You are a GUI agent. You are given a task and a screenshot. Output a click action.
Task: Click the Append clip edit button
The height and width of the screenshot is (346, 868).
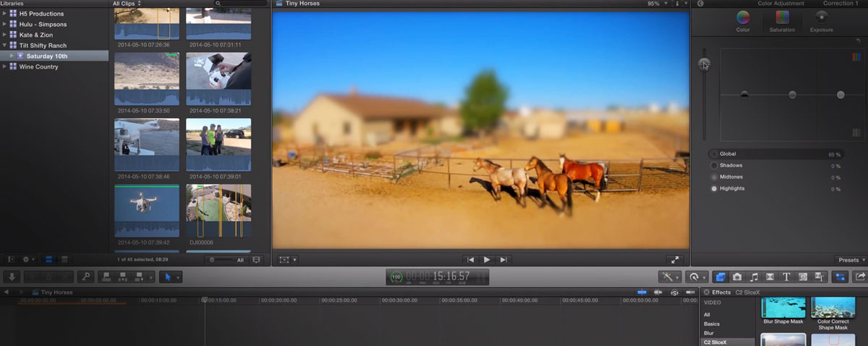137,277
